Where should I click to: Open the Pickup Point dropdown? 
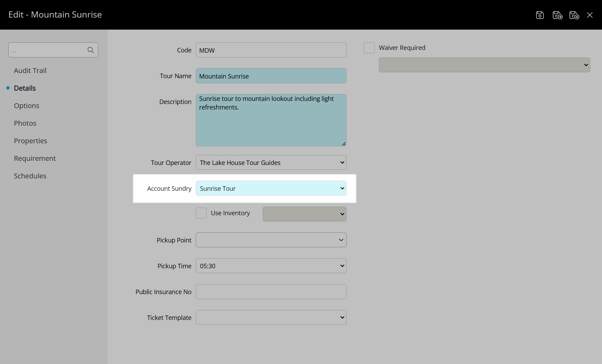(x=271, y=240)
